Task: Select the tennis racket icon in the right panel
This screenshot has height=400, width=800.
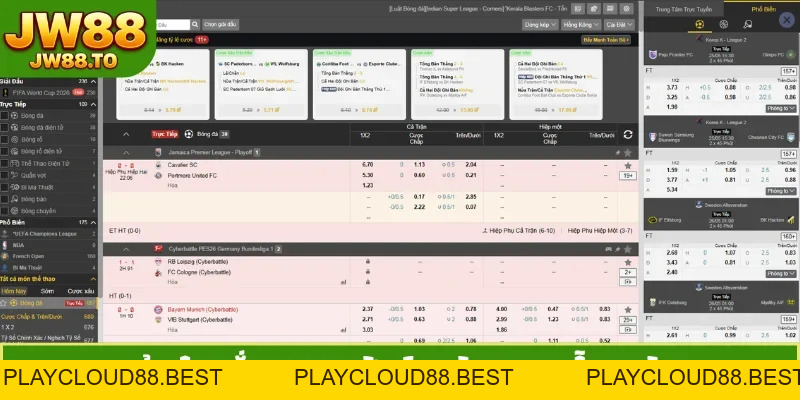Action: pos(747,24)
